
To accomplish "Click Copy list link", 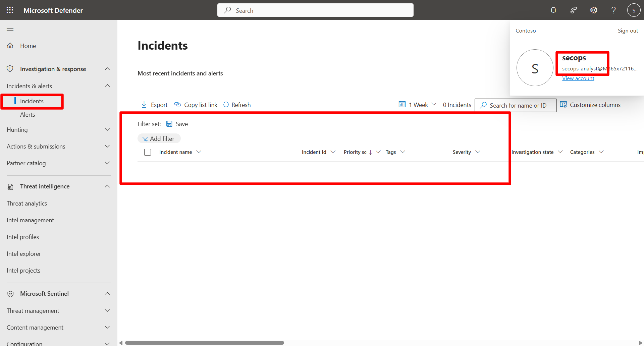I will (x=201, y=105).
